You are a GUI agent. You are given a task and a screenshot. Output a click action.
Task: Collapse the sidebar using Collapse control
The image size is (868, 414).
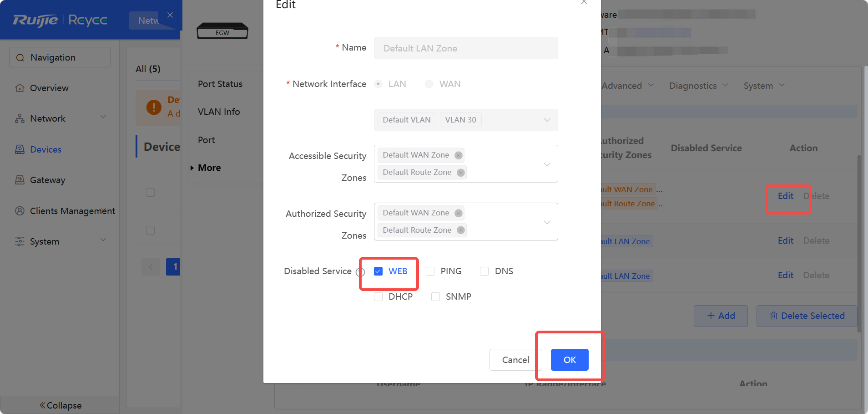click(x=60, y=405)
